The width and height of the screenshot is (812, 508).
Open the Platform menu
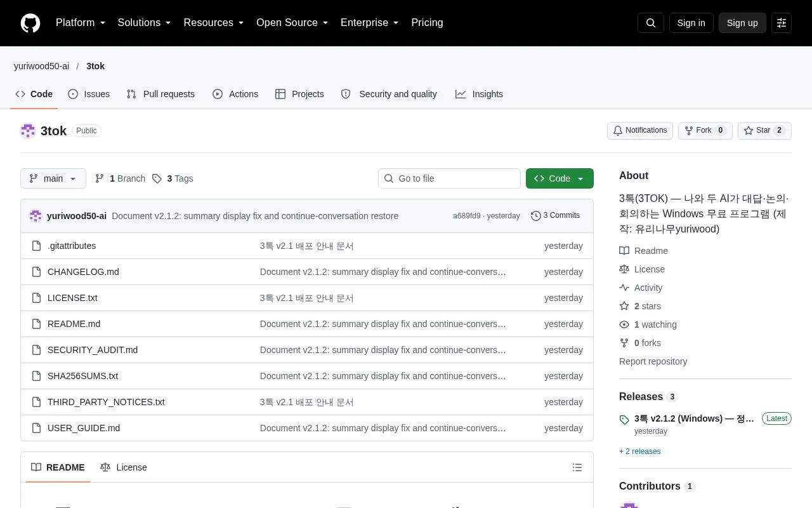tap(80, 23)
